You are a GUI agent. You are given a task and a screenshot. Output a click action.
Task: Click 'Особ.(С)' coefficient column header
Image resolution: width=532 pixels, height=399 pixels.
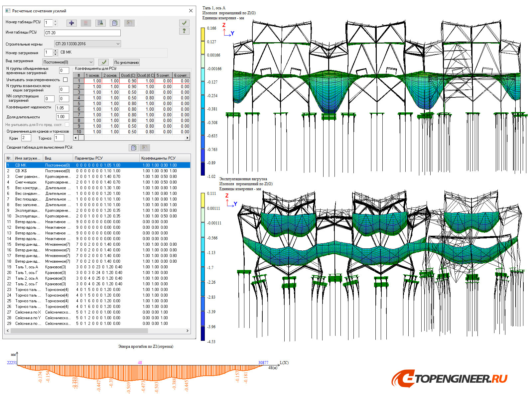[x=128, y=75]
